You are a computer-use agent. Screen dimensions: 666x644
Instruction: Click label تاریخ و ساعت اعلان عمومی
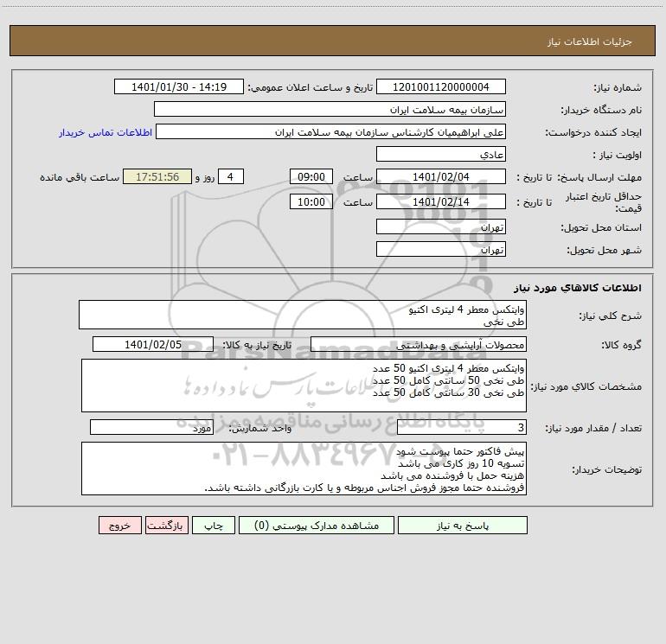click(x=311, y=88)
